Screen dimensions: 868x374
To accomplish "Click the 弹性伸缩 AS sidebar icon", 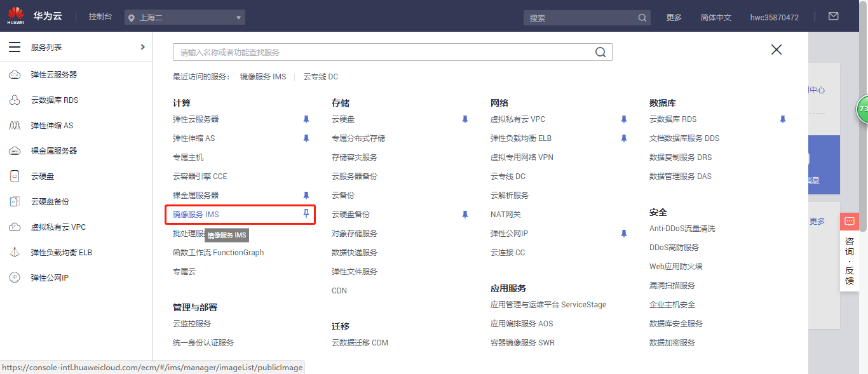I will pyautogui.click(x=15, y=126).
